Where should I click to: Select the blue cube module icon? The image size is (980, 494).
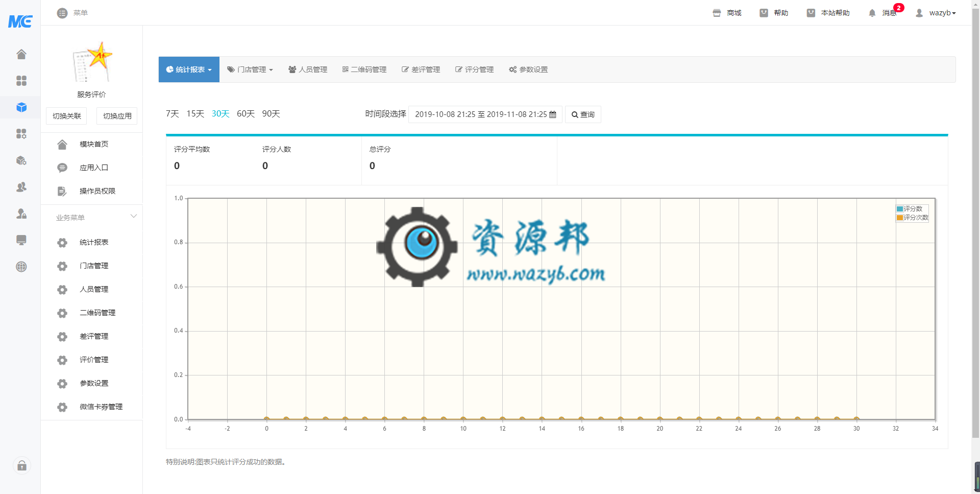coord(21,107)
